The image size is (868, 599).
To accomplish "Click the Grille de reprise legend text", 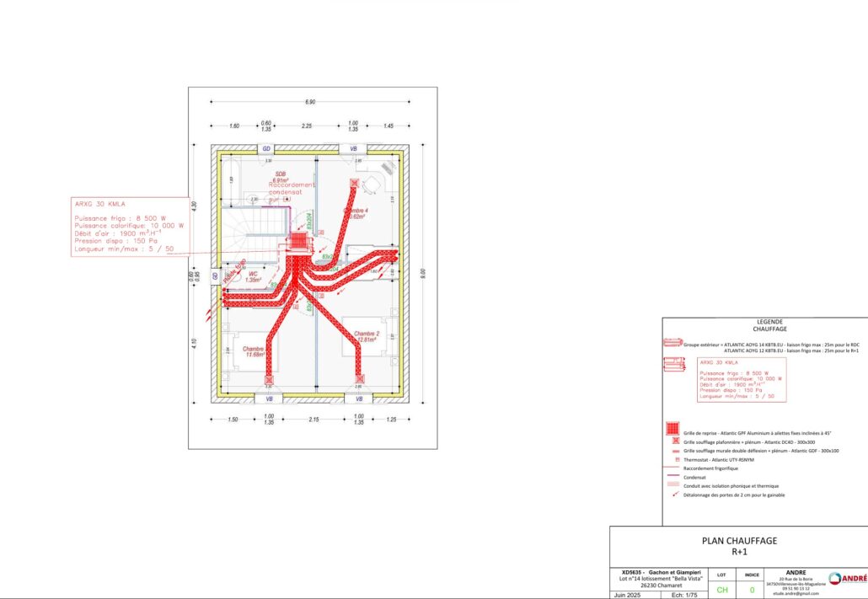I will [x=758, y=433].
